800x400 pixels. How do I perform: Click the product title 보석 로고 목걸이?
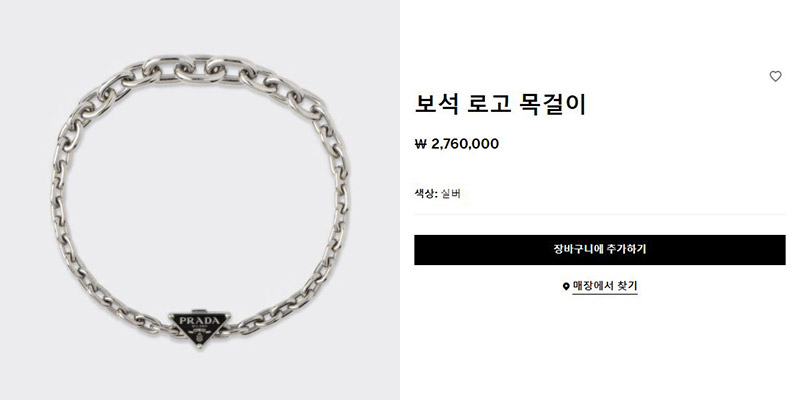point(500,105)
